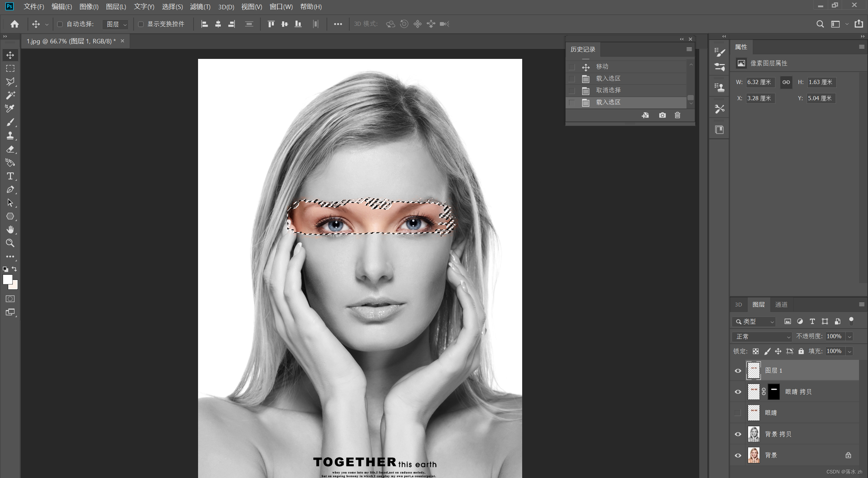Open the 滤镜(T) menu
Screen dimensions: 868x478
pyautogui.click(x=200, y=7)
